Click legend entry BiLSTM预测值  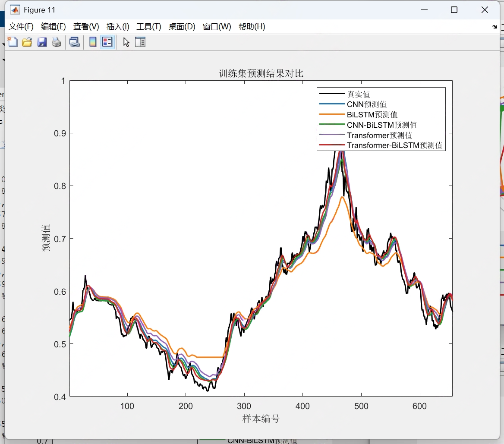point(372,114)
